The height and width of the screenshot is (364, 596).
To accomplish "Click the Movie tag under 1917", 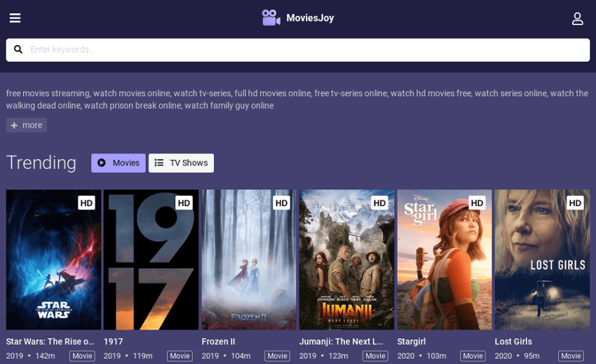I will [x=180, y=356].
